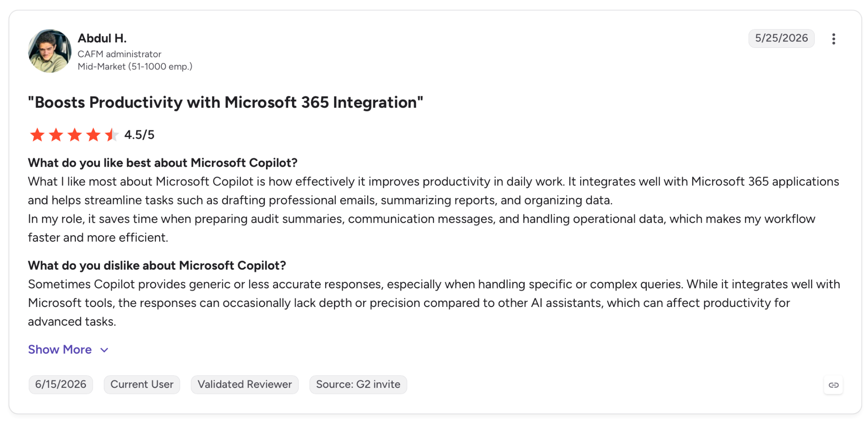Click the 6/15/2026 date tag
The image size is (868, 421).
coord(61,385)
